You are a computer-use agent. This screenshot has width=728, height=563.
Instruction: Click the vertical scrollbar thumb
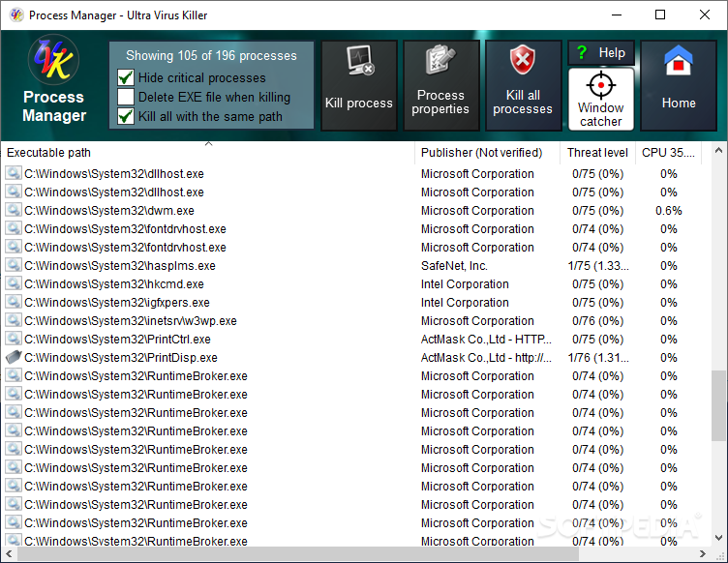pos(718,405)
